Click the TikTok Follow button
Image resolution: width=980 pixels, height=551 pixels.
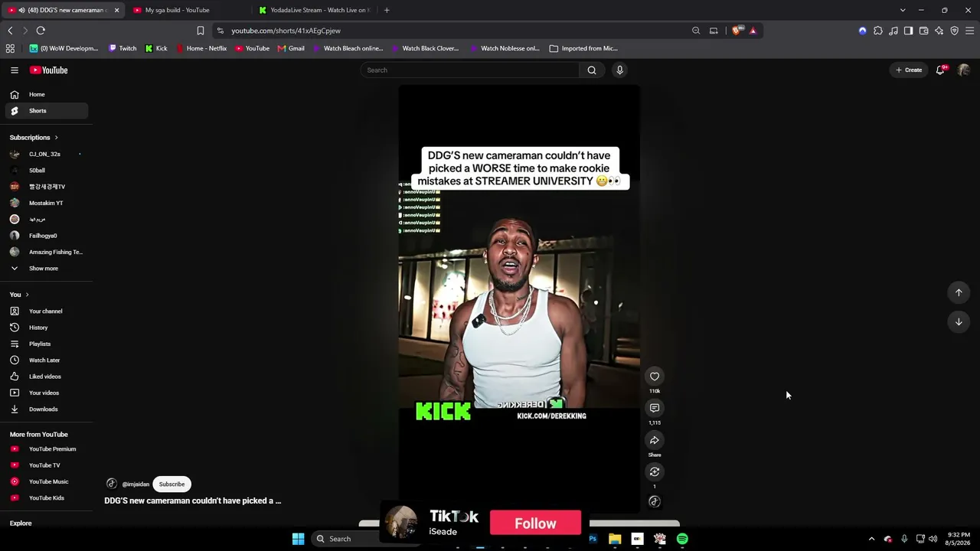[535, 523]
